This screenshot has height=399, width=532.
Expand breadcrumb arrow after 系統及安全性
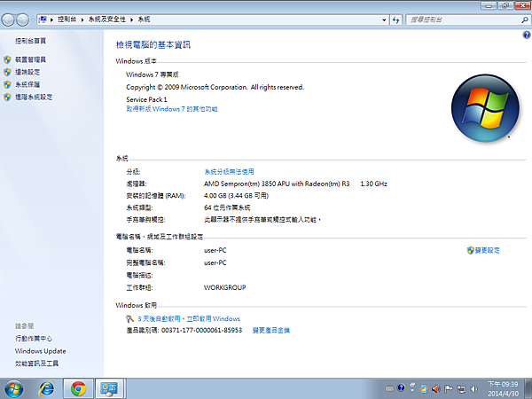pyautogui.click(x=132, y=20)
